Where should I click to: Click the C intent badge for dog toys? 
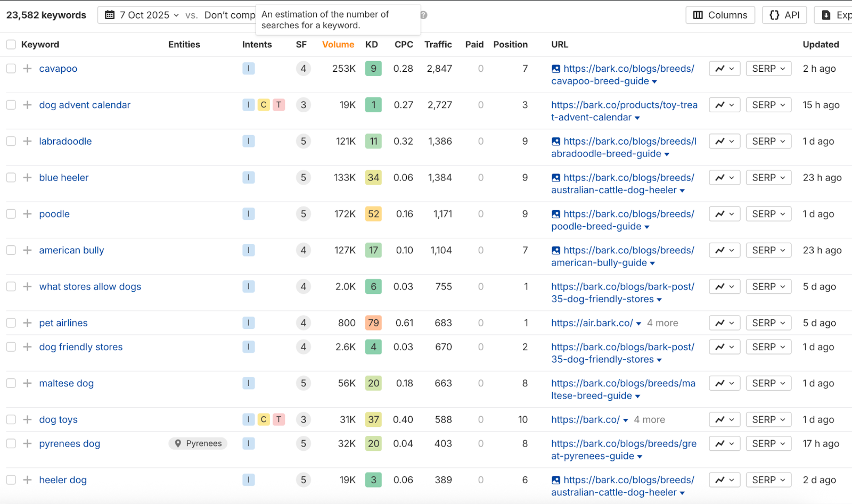coord(264,419)
